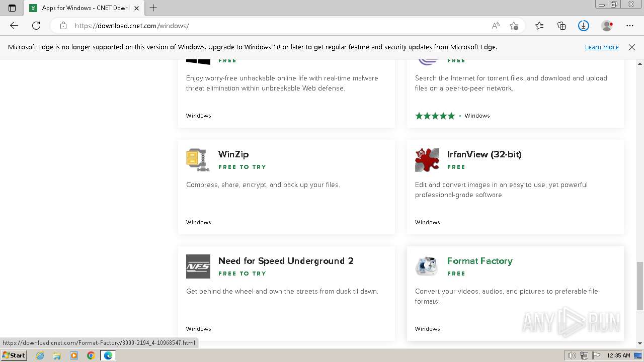
Task: Click the IrfanView red icon
Action: (427, 160)
